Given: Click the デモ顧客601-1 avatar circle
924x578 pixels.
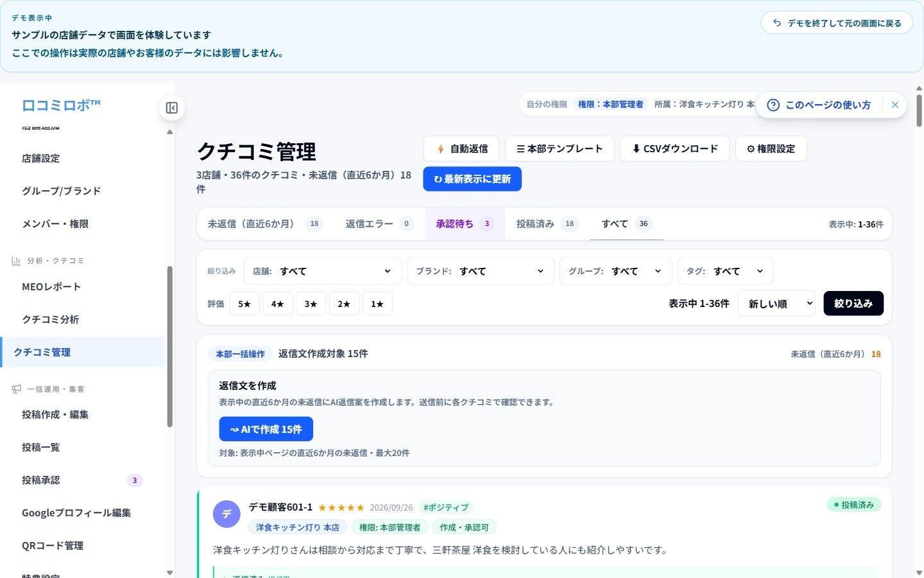Looking at the screenshot, I should pyautogui.click(x=227, y=514).
